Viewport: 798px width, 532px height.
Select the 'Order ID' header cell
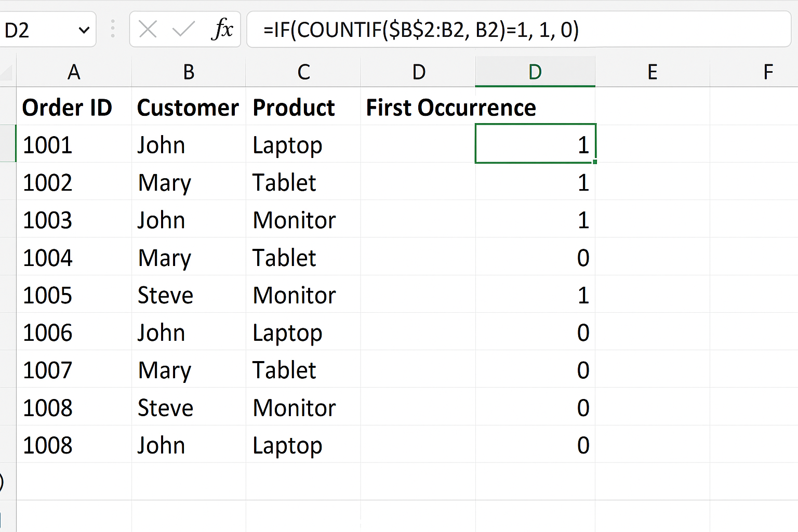click(x=74, y=107)
